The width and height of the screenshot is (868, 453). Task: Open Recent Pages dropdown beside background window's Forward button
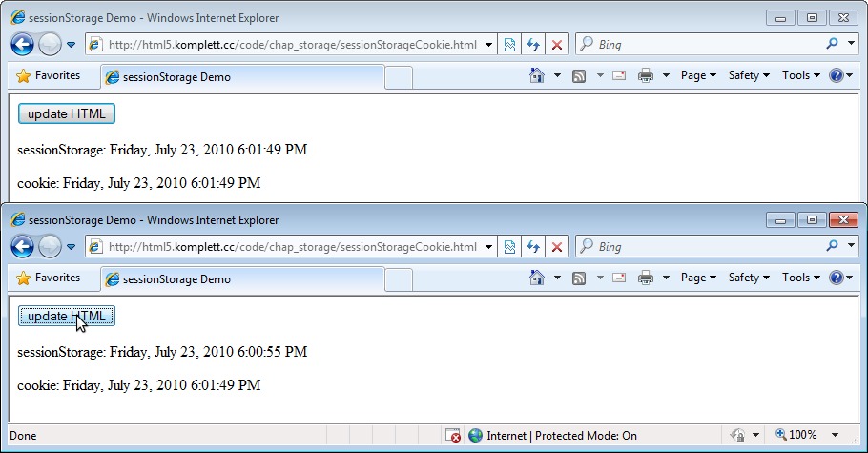click(72, 45)
